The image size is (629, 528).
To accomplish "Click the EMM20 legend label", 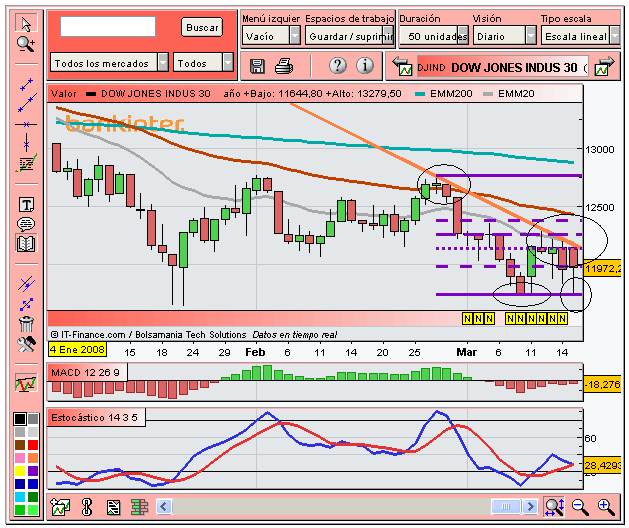I will point(516,94).
